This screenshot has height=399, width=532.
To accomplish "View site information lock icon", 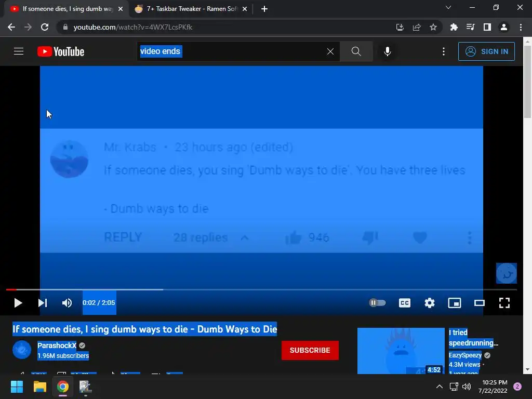I will coord(65,27).
